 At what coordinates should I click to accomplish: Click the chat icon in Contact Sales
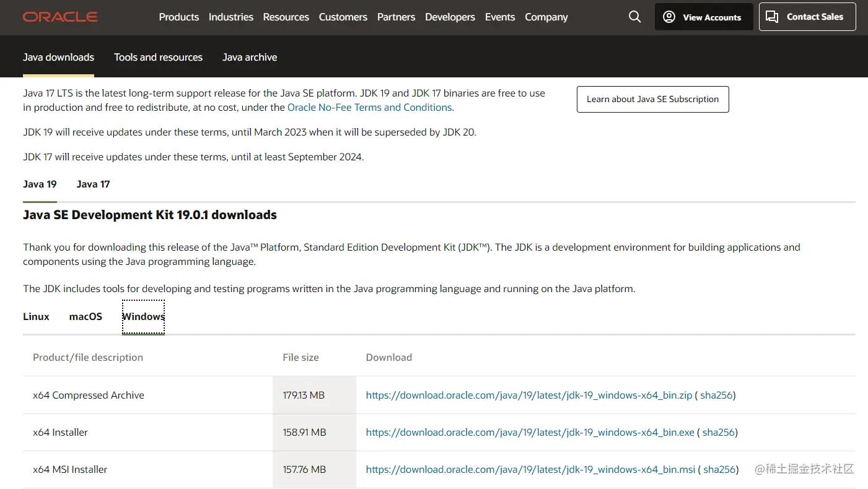772,17
